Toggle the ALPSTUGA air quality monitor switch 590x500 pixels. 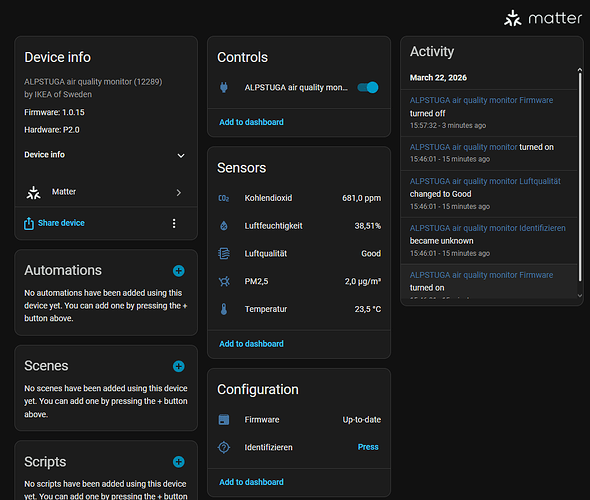coord(368,87)
